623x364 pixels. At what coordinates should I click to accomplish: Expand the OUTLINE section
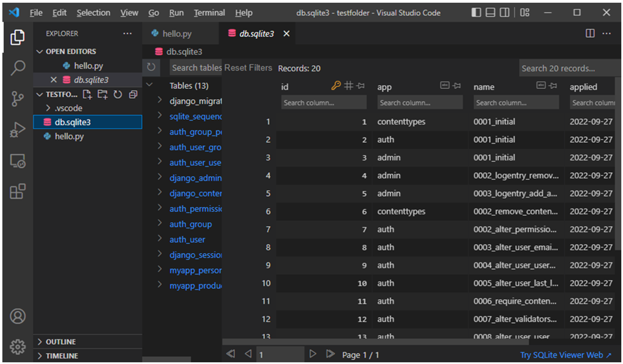click(x=61, y=342)
